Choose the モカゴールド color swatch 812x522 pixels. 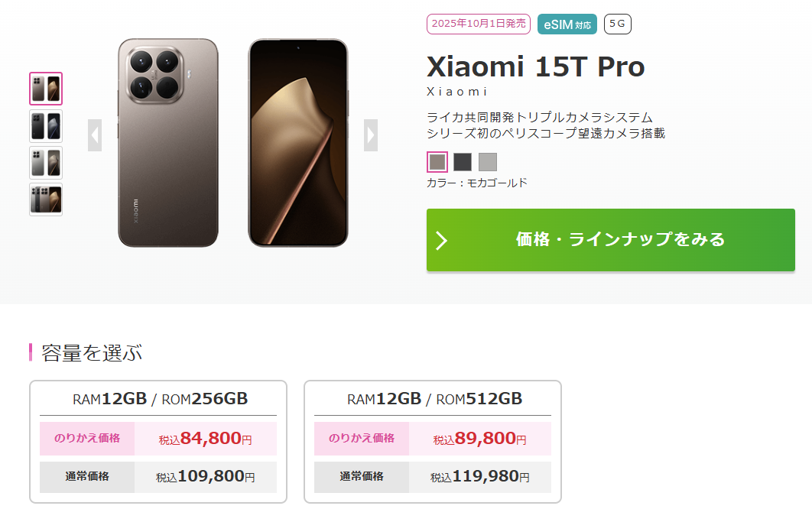coord(437,162)
